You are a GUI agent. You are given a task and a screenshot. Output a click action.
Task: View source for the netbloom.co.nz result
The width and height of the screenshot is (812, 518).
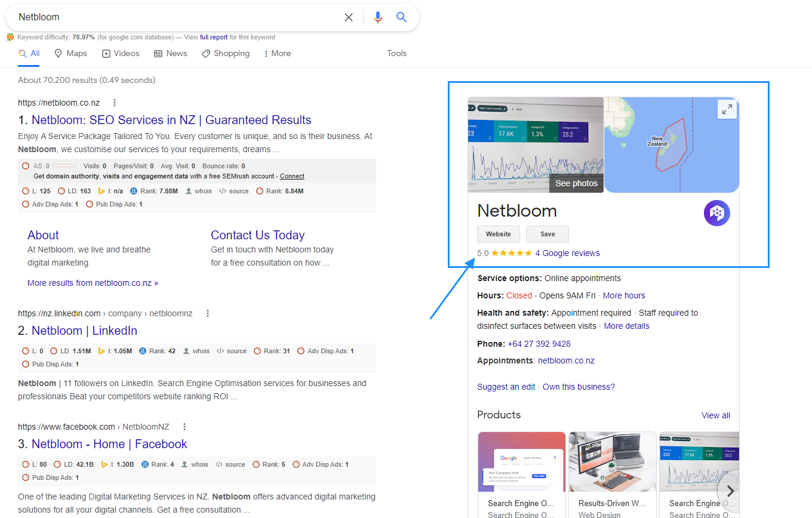234,191
